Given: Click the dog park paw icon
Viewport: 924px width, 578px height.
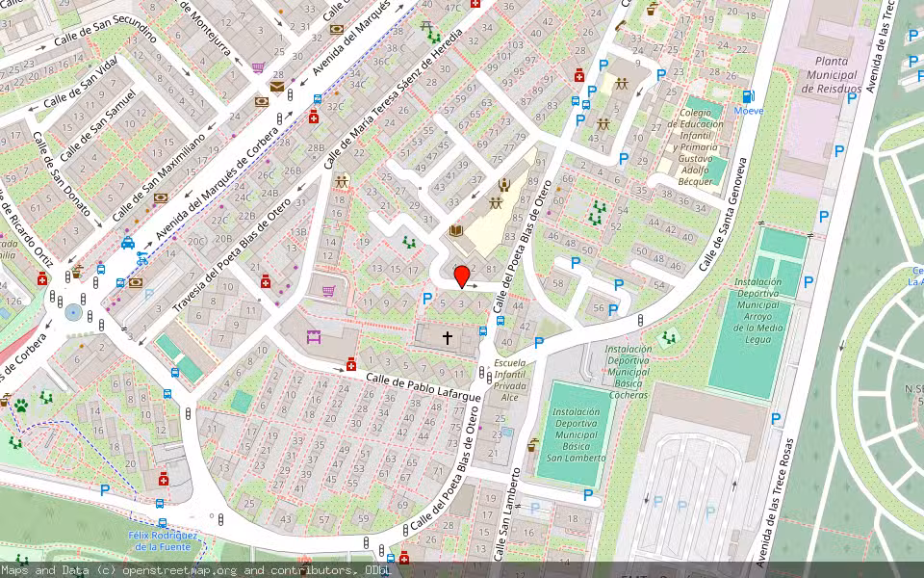Looking at the screenshot, I should [x=20, y=407].
